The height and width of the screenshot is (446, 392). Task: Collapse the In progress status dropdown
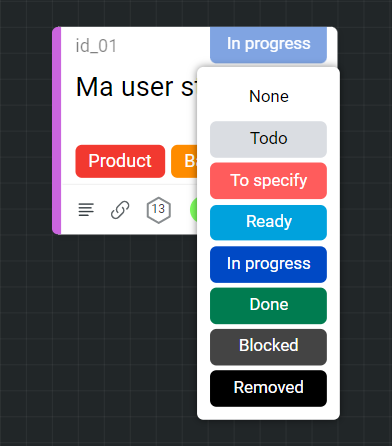click(268, 45)
